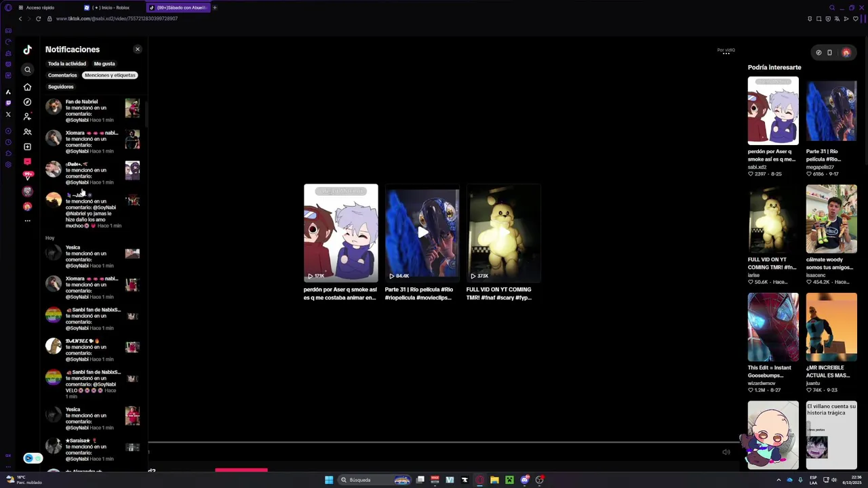868x488 pixels.
Task: Play the 'FULL VID ON YT COMING' center video
Action: coord(503,232)
